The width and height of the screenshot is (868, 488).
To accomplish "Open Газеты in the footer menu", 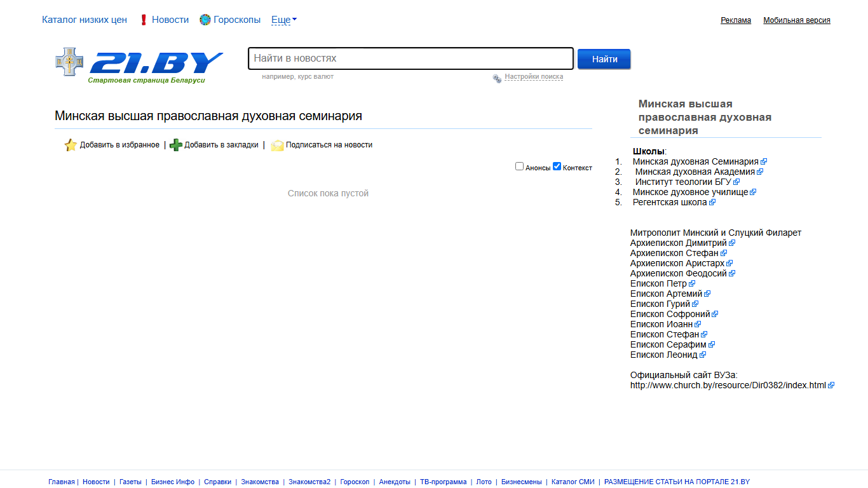I will coord(130,482).
